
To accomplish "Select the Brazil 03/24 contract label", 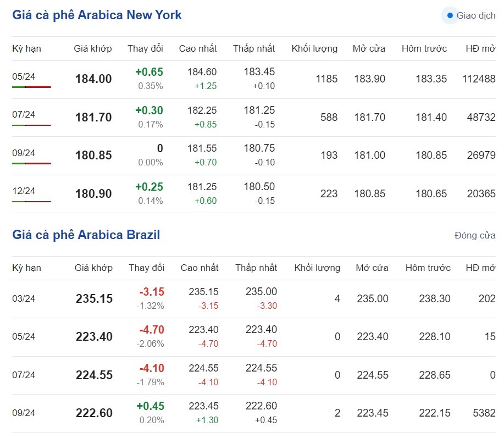I will (24, 298).
